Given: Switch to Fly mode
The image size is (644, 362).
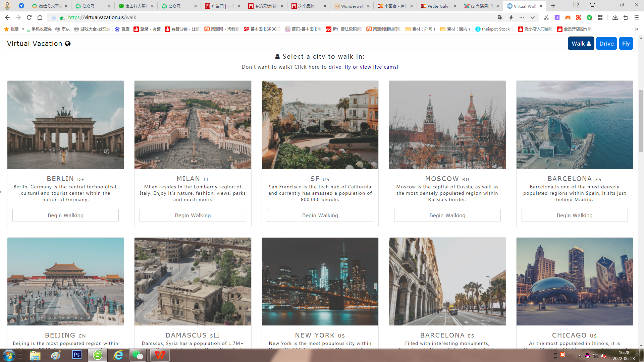Looking at the screenshot, I should pyautogui.click(x=626, y=44).
